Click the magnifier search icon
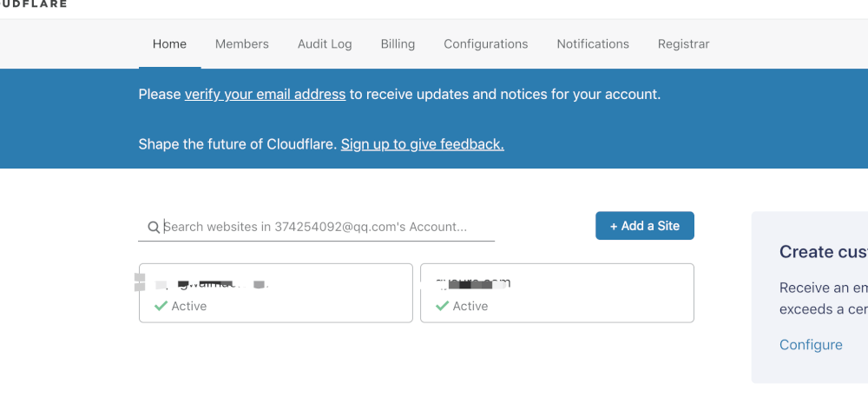Screen dimensions: 868x404 click(x=154, y=227)
